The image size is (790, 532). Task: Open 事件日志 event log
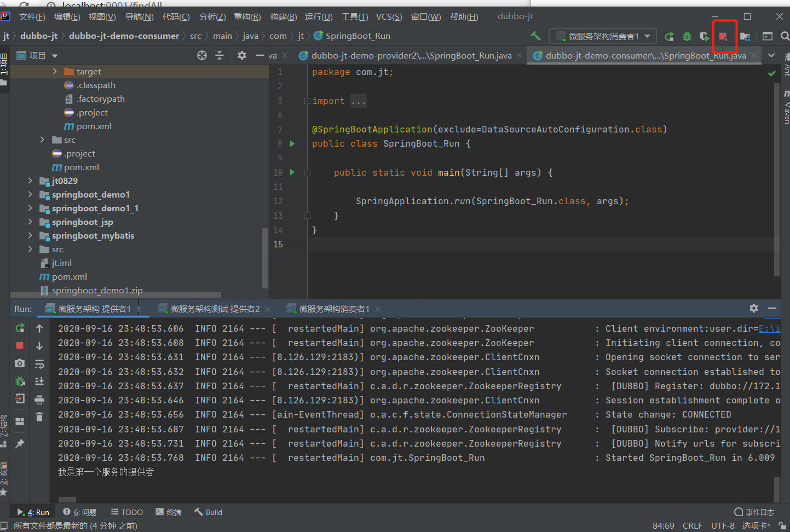(754, 512)
